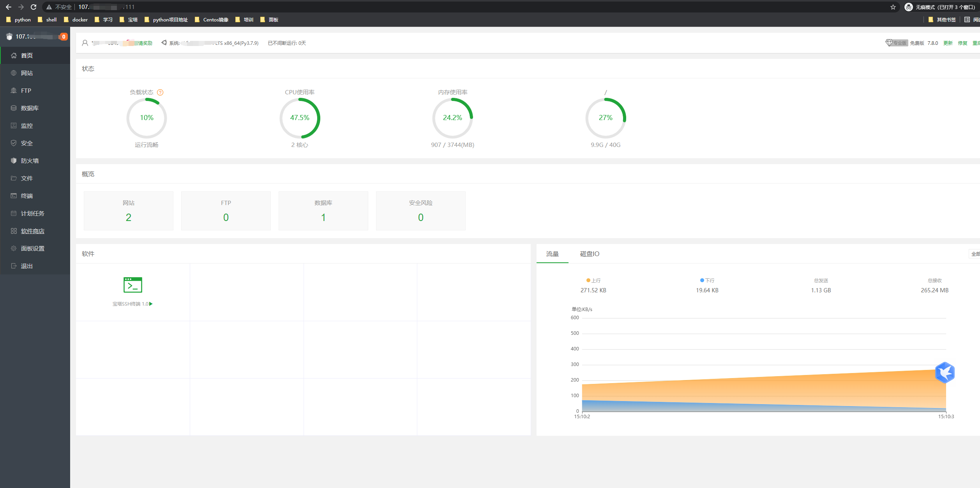
Task: Open the 首页 home sidebar item
Action: 35,55
